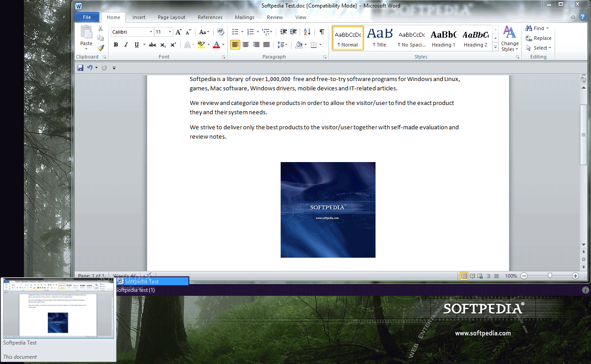Toggle Center alignment
This screenshot has width=591, height=364.
click(x=246, y=45)
